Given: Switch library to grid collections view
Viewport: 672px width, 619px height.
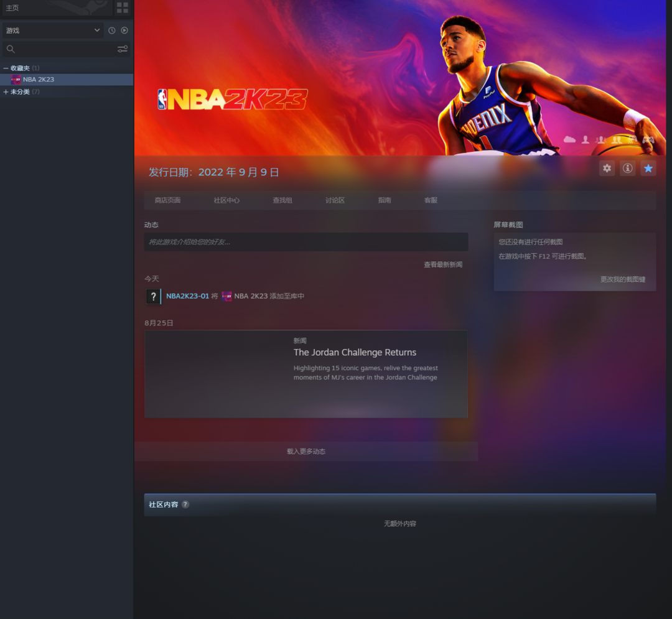Looking at the screenshot, I should coord(123,7).
